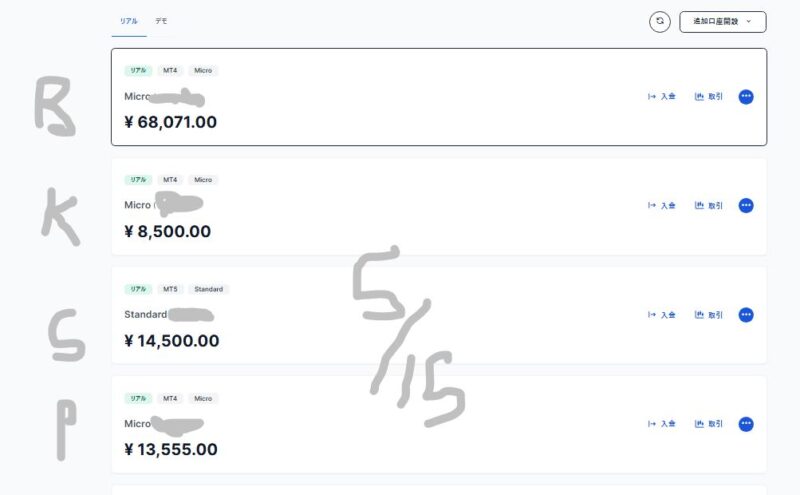Open the 追加口座開設 dropdown

pyautogui.click(x=722, y=22)
